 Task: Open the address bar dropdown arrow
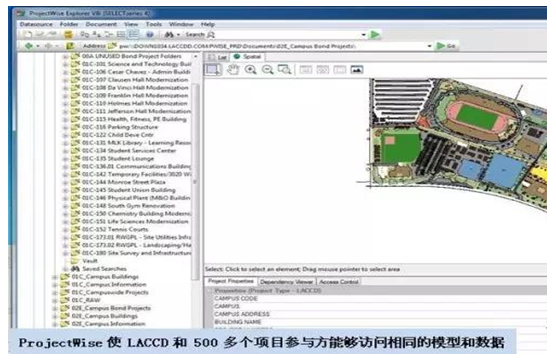(429, 46)
